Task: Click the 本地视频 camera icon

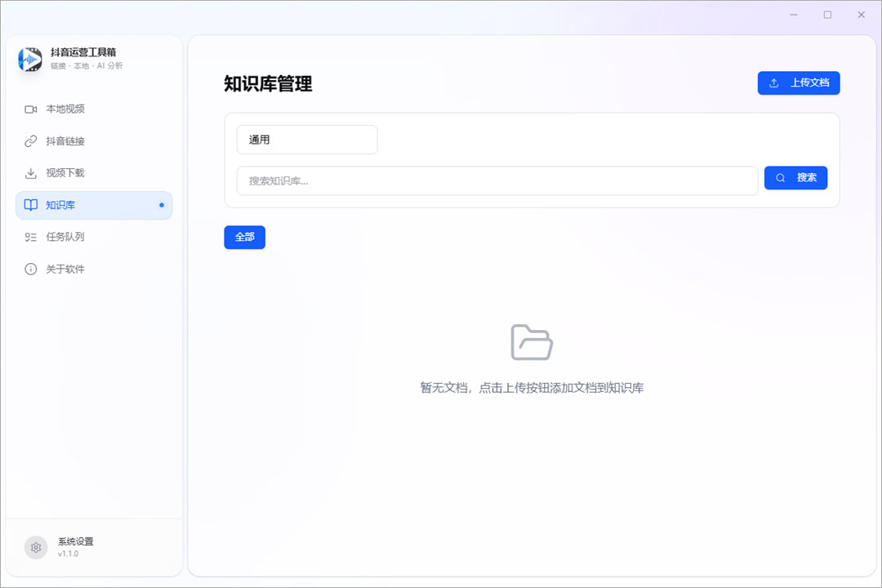Action: point(32,109)
